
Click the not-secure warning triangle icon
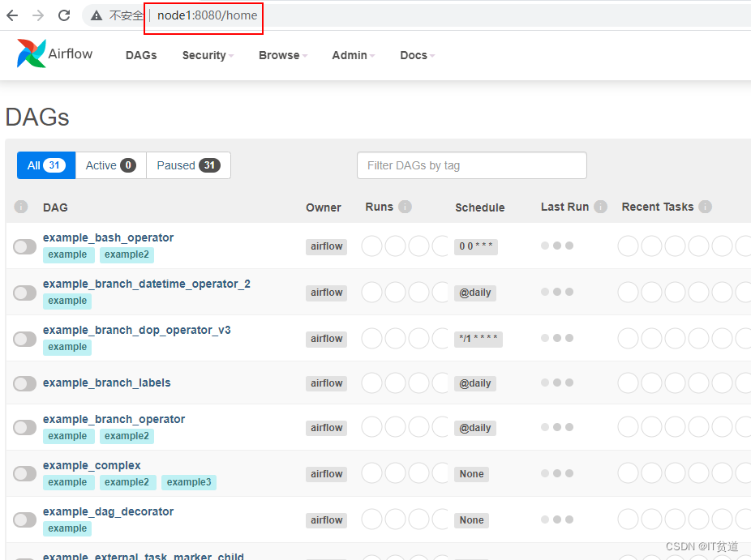click(x=97, y=15)
